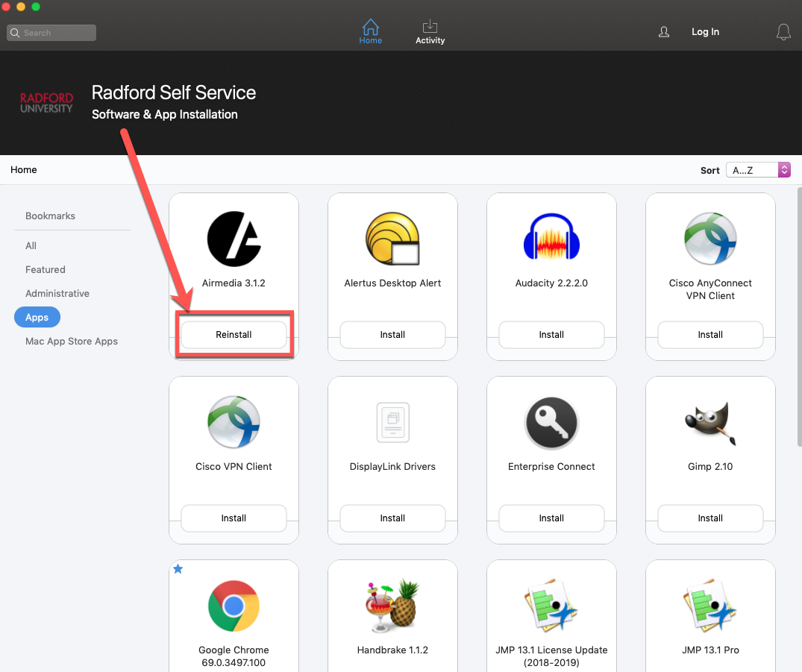Click the notification bell icon

[783, 31]
